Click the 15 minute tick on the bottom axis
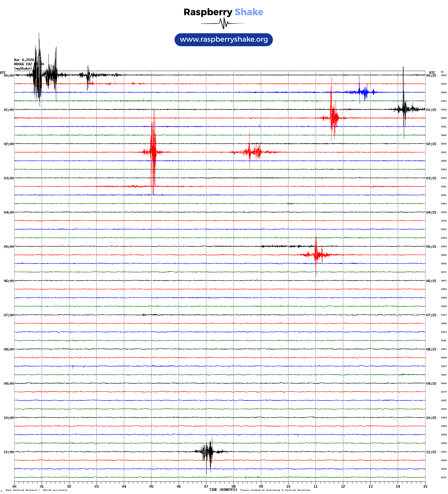 tap(425, 487)
